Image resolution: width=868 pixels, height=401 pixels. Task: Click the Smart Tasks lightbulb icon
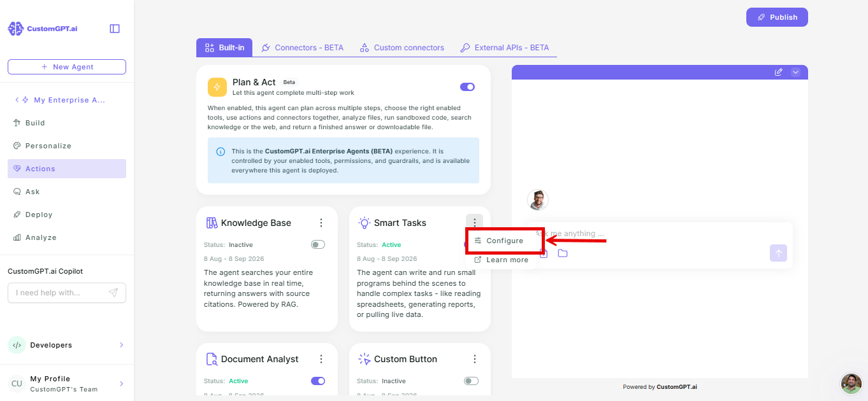pyautogui.click(x=365, y=223)
